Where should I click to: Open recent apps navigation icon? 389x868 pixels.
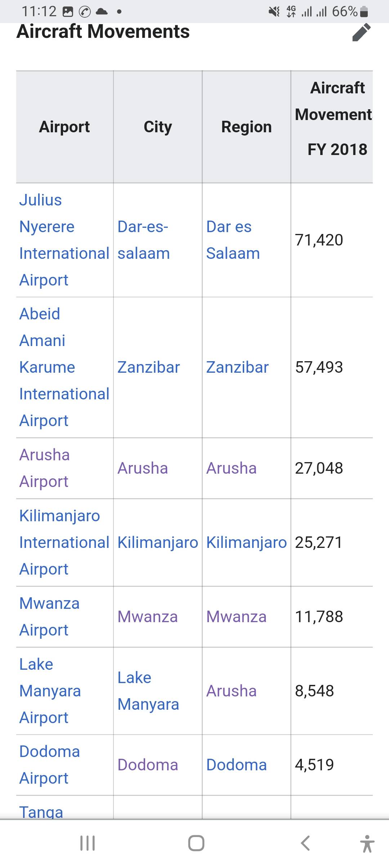coord(87,843)
